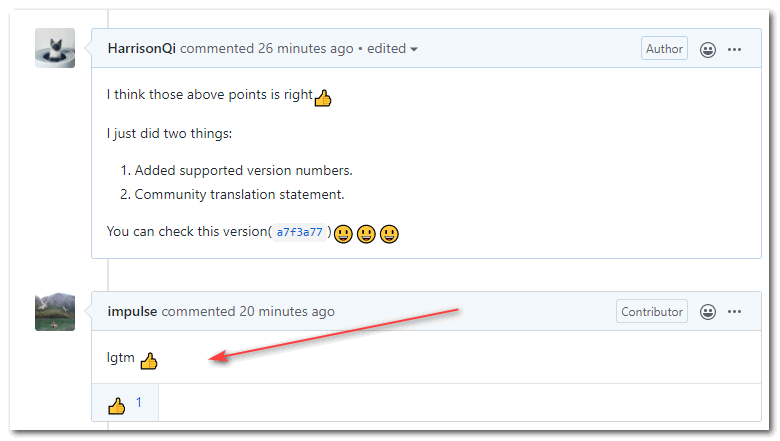Click impulse's landscape avatar

54,311
